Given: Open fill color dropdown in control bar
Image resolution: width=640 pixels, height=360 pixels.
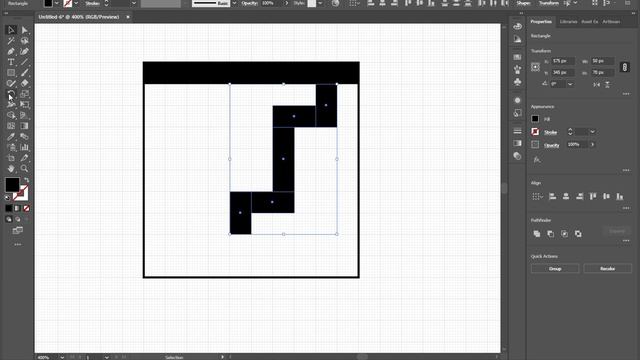Looking at the screenshot, I should click(56, 3).
